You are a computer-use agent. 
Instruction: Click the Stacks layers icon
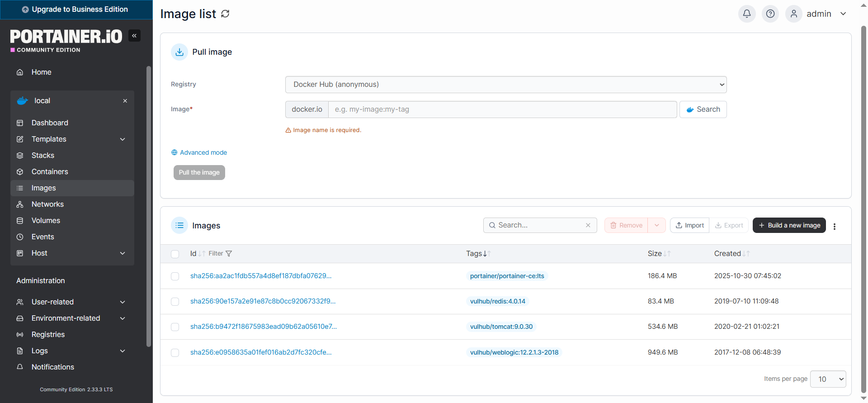tap(20, 156)
